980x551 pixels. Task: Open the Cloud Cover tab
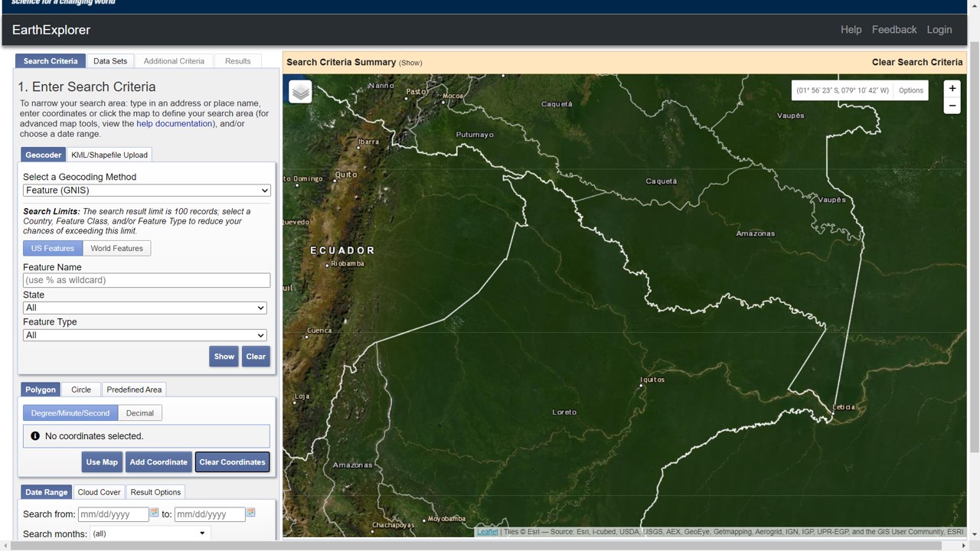click(x=99, y=492)
